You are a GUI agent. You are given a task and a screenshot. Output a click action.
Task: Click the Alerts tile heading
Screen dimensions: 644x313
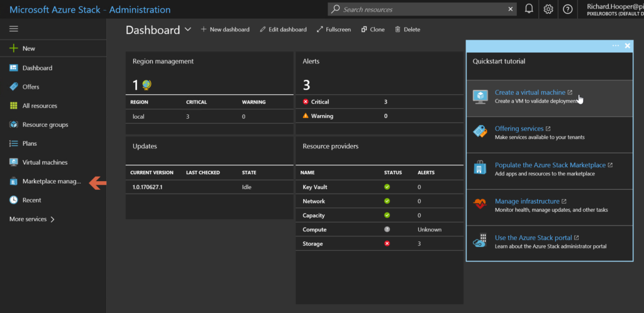pyautogui.click(x=311, y=61)
